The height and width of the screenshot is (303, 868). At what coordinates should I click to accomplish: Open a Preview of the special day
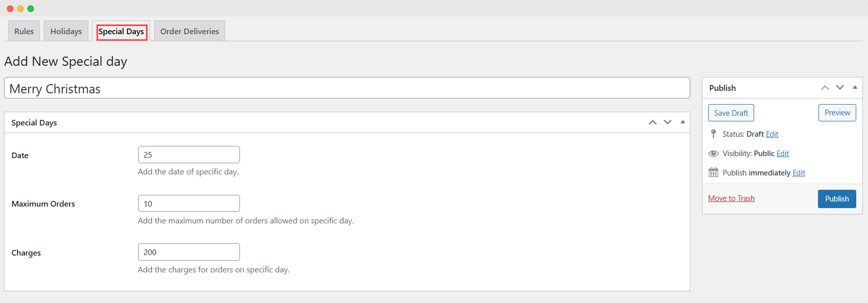pyautogui.click(x=837, y=112)
